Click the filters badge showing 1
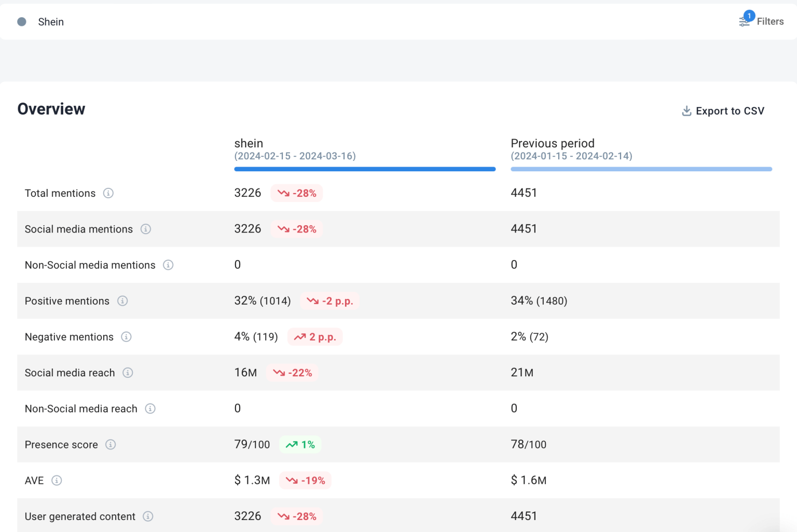The height and width of the screenshot is (532, 797). pos(749,16)
